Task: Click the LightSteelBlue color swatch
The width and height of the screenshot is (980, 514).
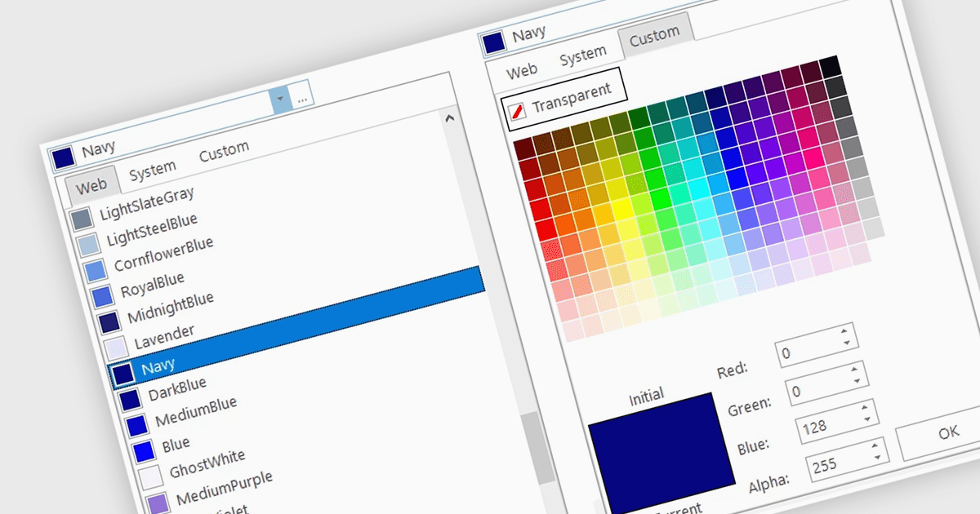Action: click(87, 245)
